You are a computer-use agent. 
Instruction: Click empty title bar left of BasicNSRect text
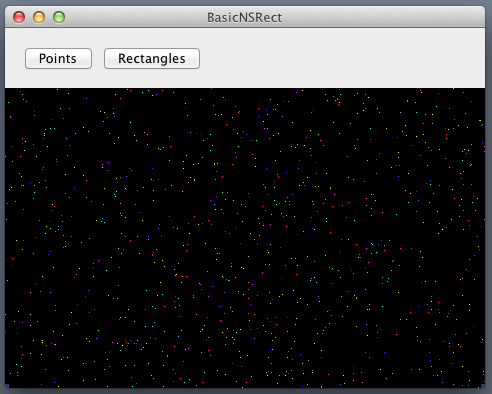point(136,17)
